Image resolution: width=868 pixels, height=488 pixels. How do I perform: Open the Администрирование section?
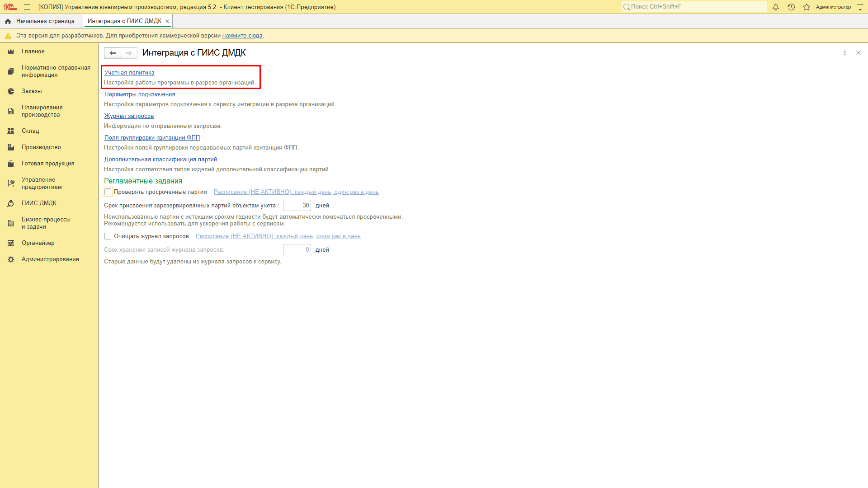pos(50,259)
